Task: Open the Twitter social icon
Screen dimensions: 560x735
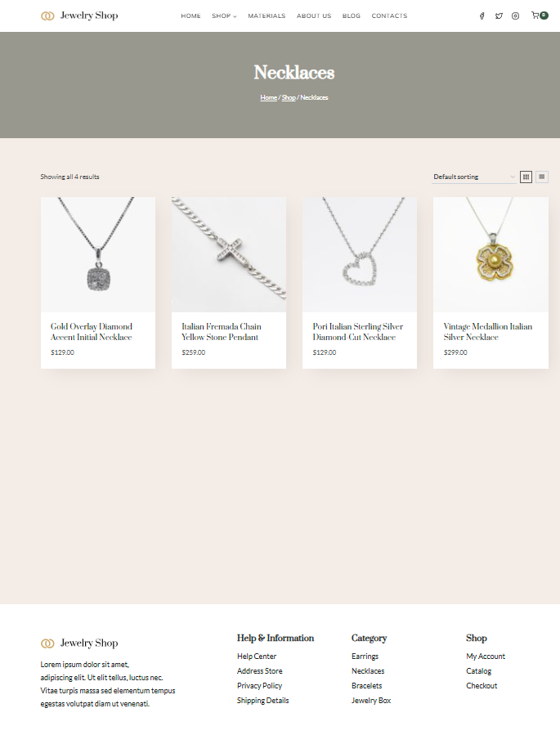Action: coord(499,16)
